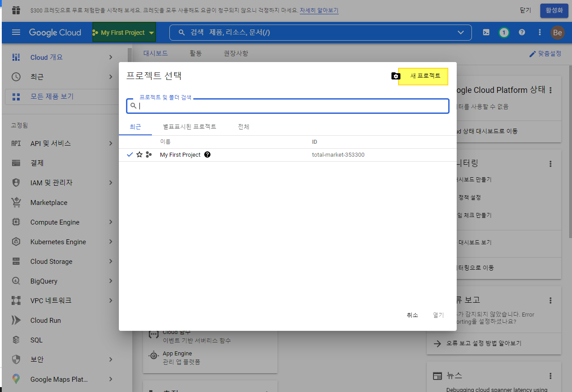Viewport: 572px width, 392px height.
Task: Click the 보안 security shield icon
Action: (16, 359)
